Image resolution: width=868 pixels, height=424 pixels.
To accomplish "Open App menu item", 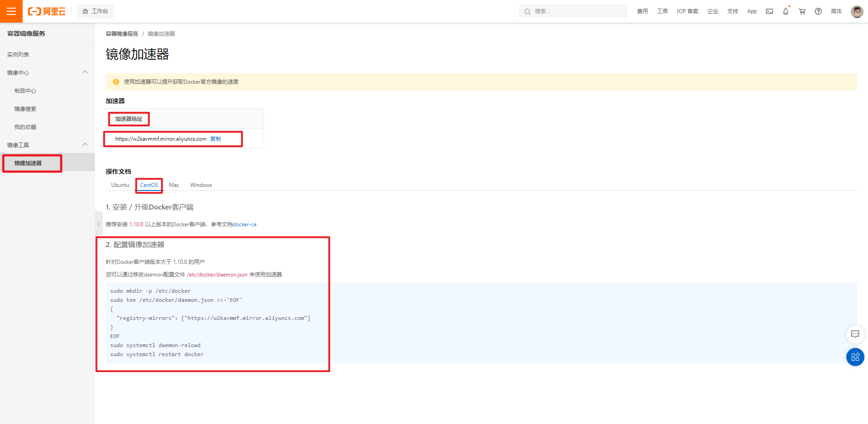I will click(x=752, y=11).
